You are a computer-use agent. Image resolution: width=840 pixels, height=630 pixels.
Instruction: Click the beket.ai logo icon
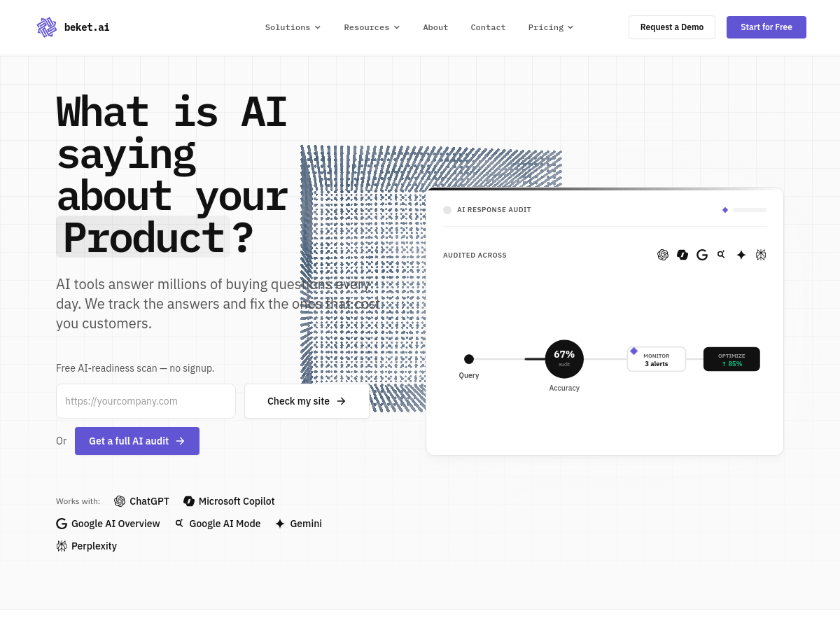tap(47, 27)
